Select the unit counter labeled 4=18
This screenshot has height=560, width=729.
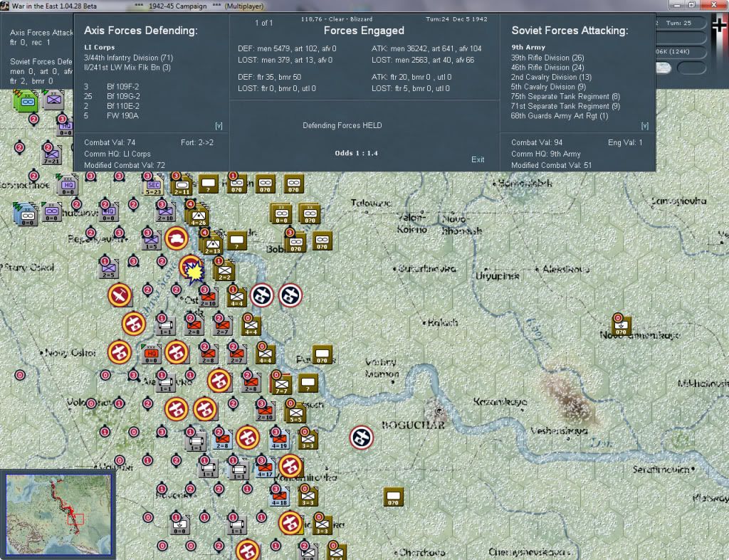tap(279, 497)
